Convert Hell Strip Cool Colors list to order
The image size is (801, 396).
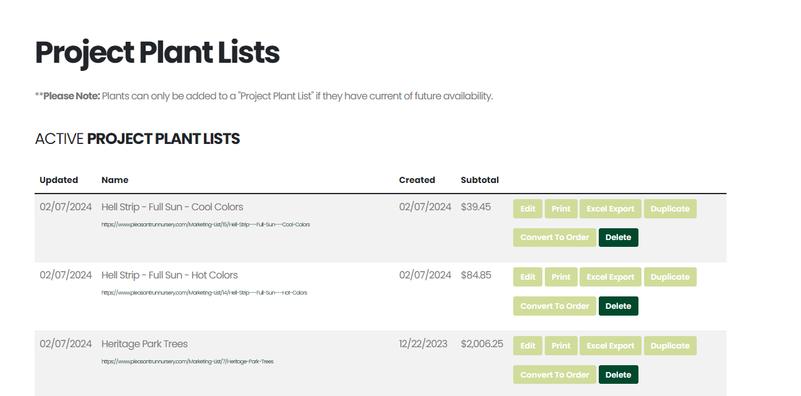click(555, 237)
